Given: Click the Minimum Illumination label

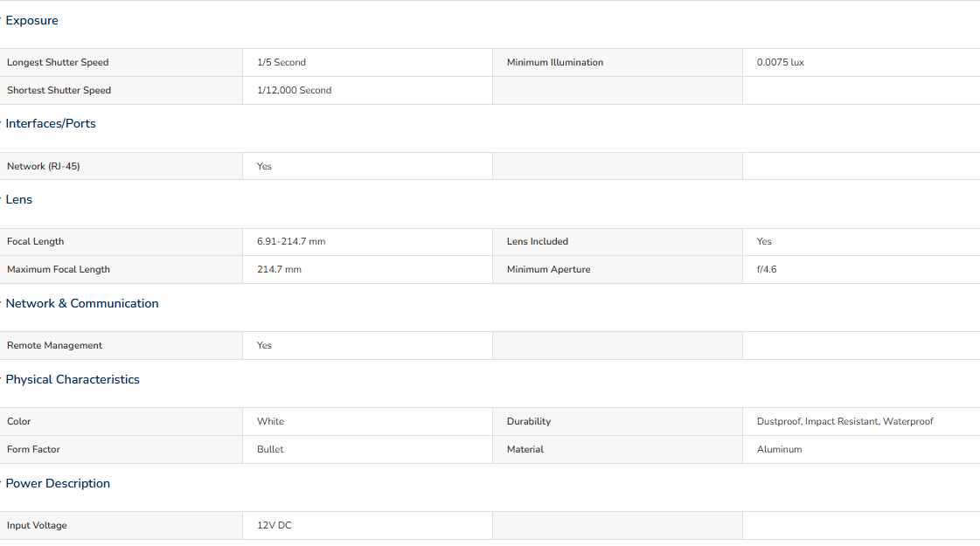Looking at the screenshot, I should pyautogui.click(x=555, y=63).
